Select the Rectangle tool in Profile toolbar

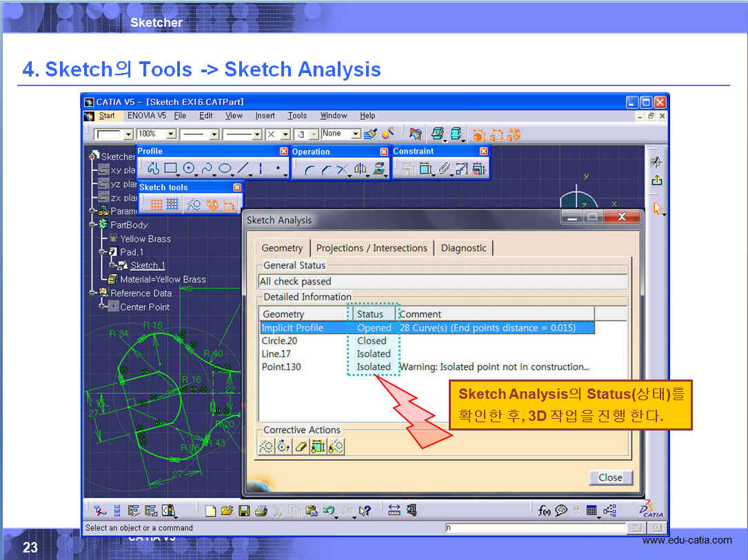pos(170,168)
